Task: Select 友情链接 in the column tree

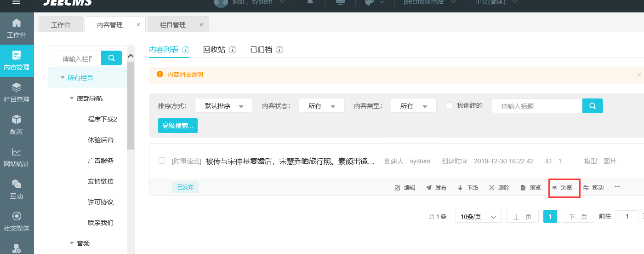Action: (x=101, y=181)
